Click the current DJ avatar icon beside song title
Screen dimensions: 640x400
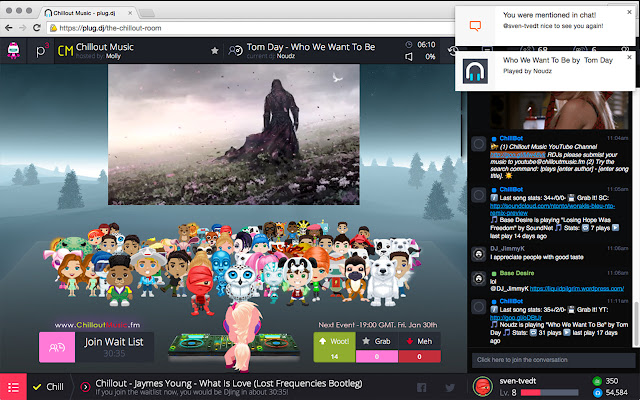(236, 51)
